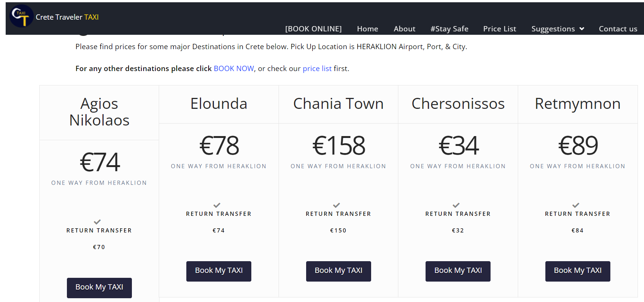Screen dimensions: 644x302
Task: Click the checkmark icon in the Chersonissos card
Action: (x=456, y=205)
